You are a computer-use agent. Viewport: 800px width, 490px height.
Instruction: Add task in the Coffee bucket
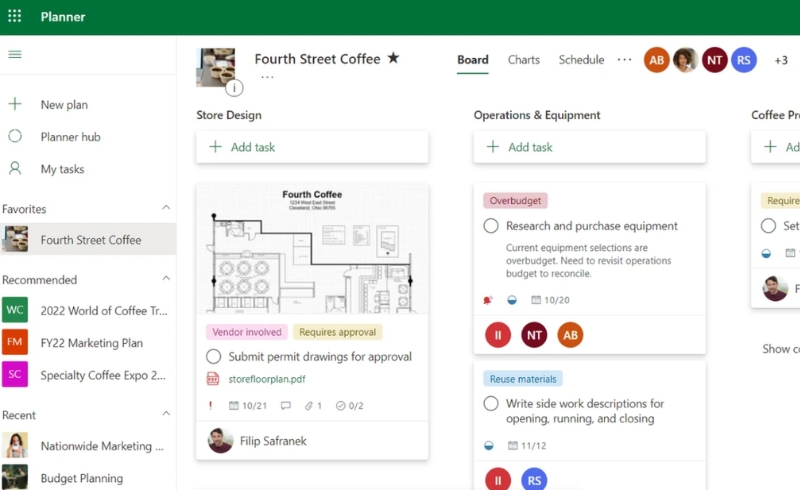click(776, 147)
